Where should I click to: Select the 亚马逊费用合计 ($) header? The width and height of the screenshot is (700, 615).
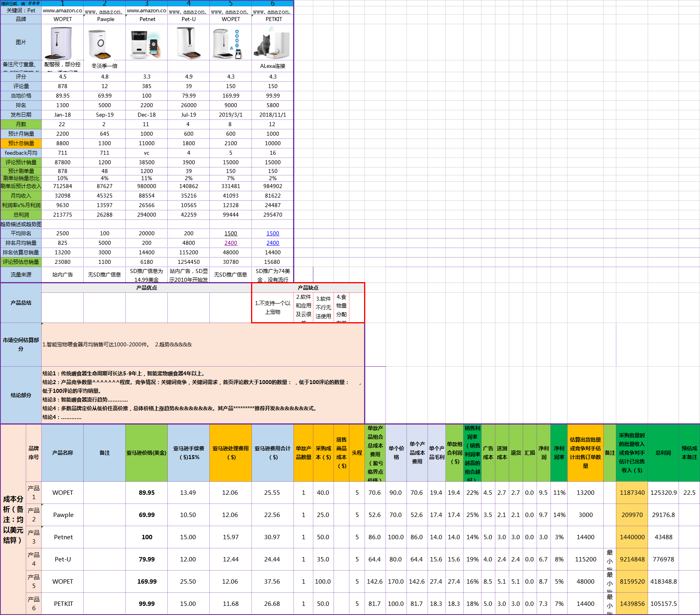272,453
